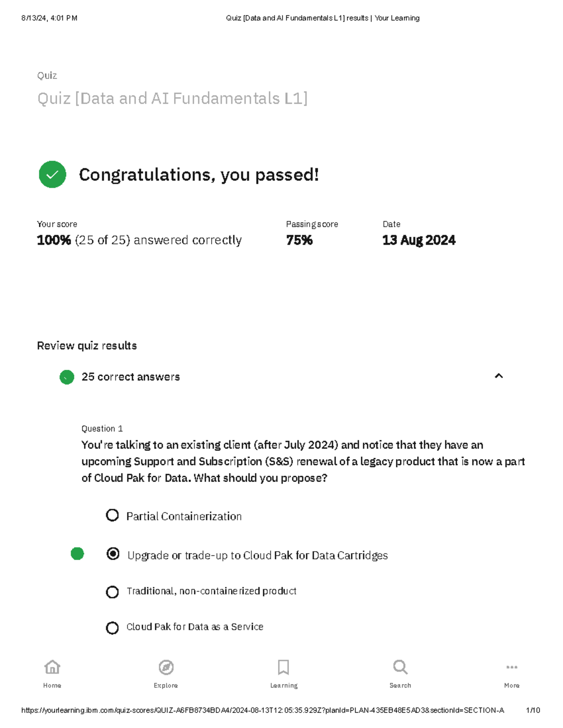563x728 pixels.
Task: Click the green checkmark passed badge
Action: 52,175
